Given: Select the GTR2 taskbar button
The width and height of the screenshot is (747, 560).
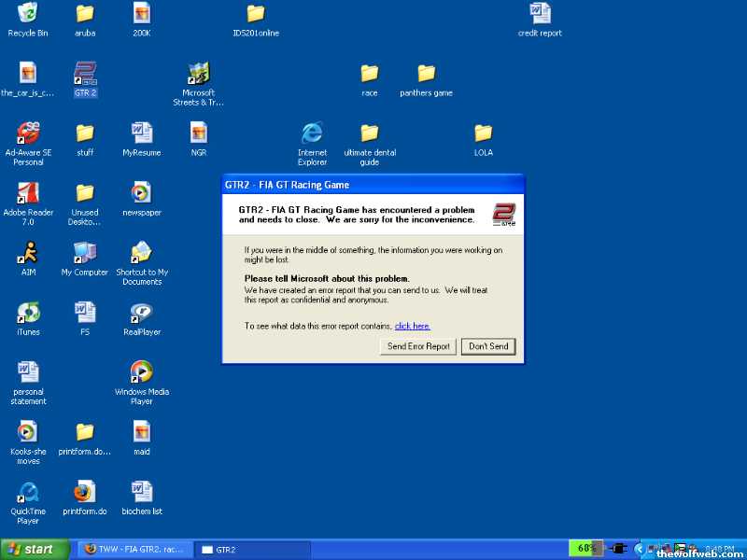Looking at the screenshot, I should click(x=252, y=550).
